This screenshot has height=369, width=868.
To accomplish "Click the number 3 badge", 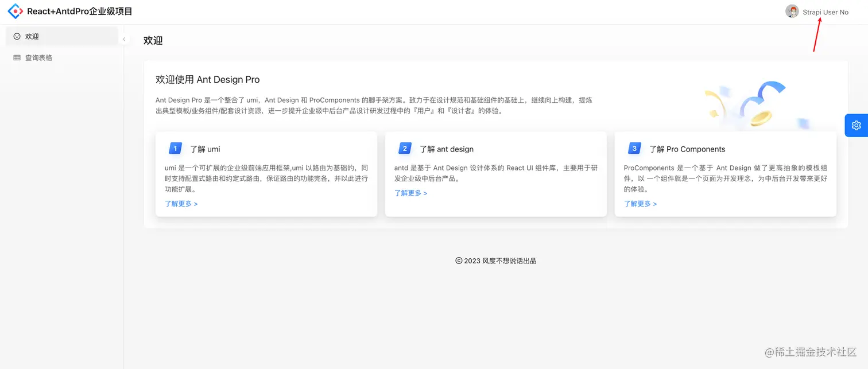I will pos(634,149).
